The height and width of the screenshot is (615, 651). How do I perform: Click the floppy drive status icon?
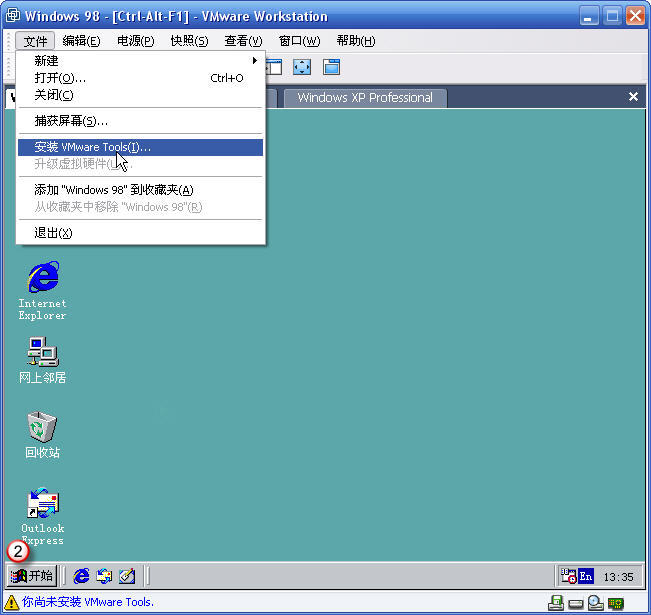[x=556, y=602]
